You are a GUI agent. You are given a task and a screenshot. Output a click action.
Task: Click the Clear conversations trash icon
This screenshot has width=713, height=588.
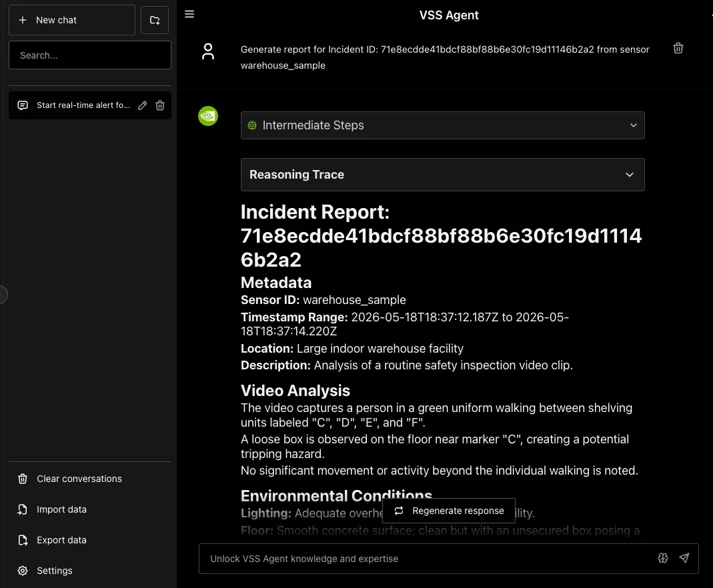(23, 479)
